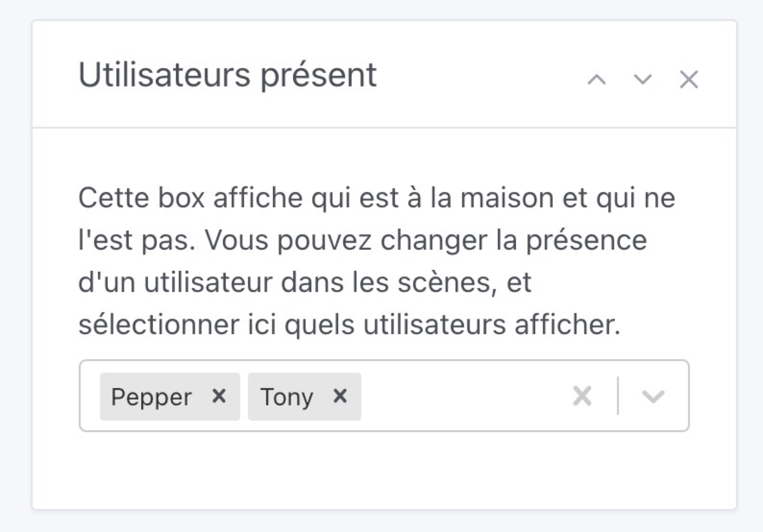
Task: Click the chevron at the selector's right end
Action: pyautogui.click(x=653, y=396)
